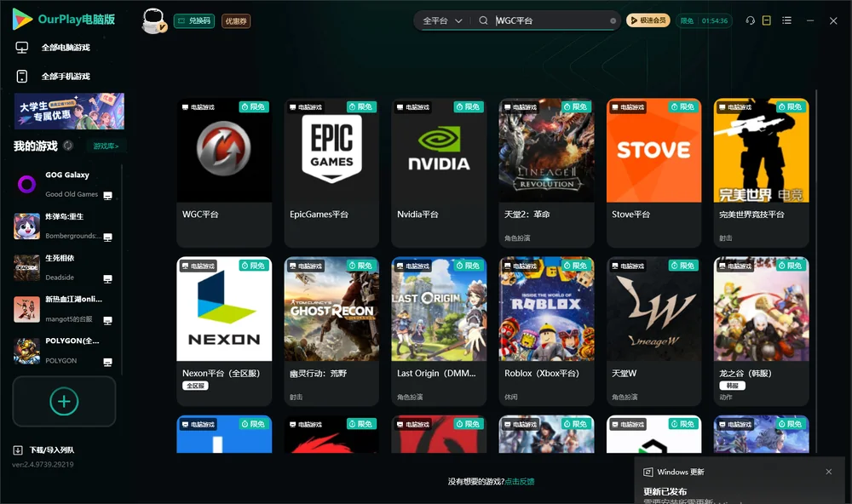Open the game library link

106,146
